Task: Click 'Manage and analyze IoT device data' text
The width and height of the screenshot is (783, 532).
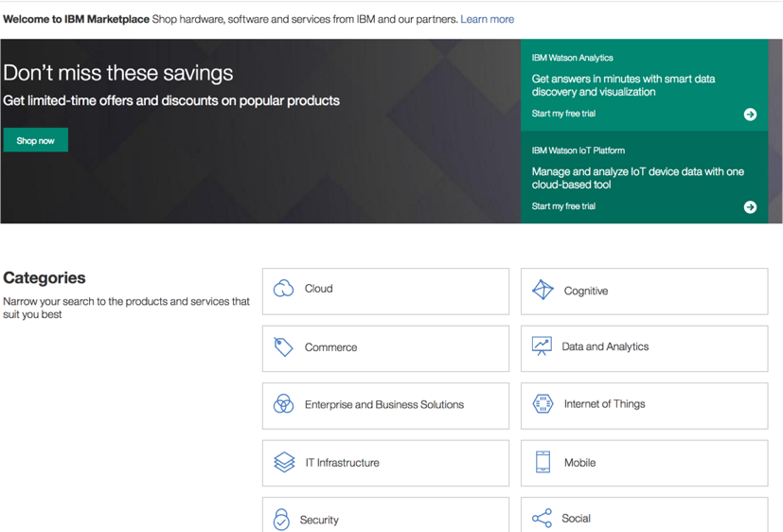Action: [638, 178]
